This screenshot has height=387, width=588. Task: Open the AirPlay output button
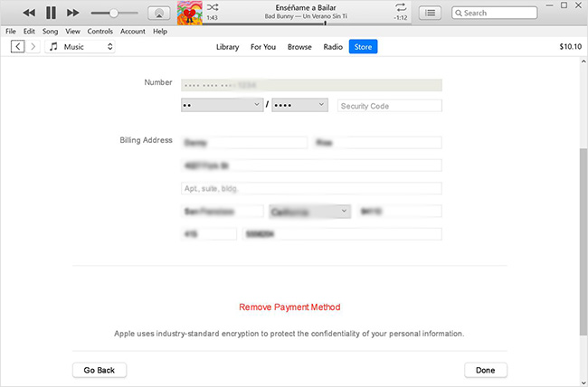pos(159,14)
